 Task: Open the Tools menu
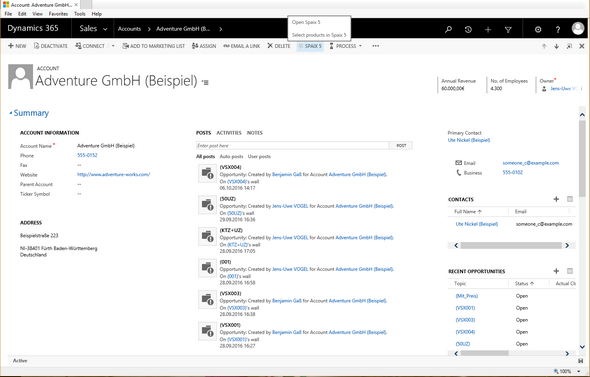(x=79, y=14)
